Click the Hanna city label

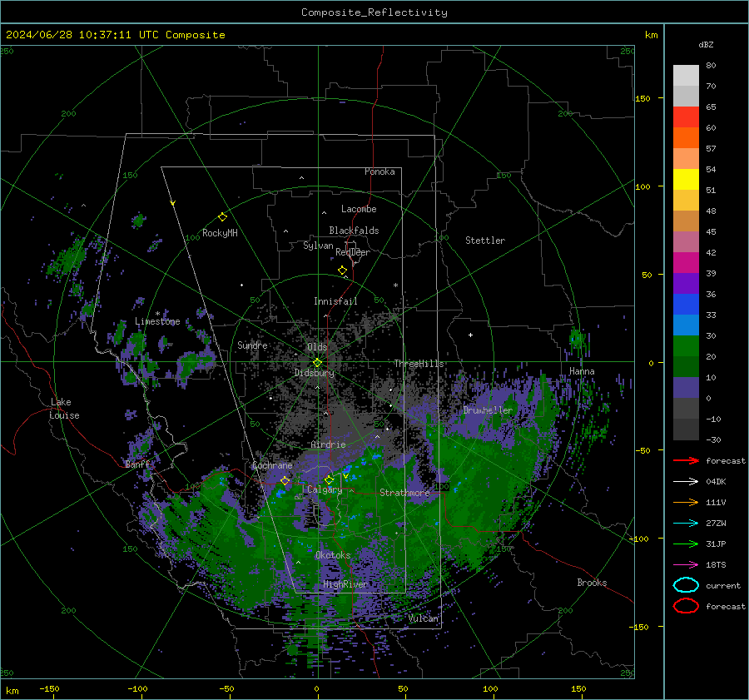coord(582,371)
